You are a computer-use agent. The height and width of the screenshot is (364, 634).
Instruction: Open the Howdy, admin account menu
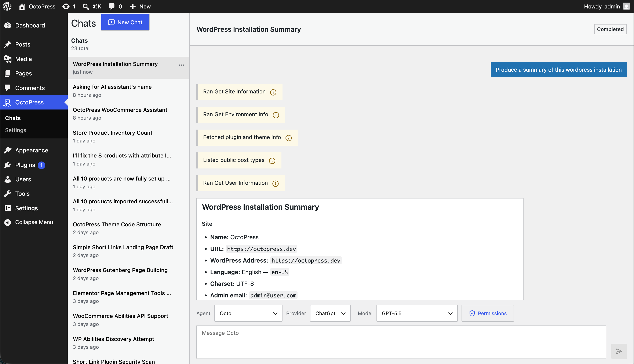click(606, 6)
